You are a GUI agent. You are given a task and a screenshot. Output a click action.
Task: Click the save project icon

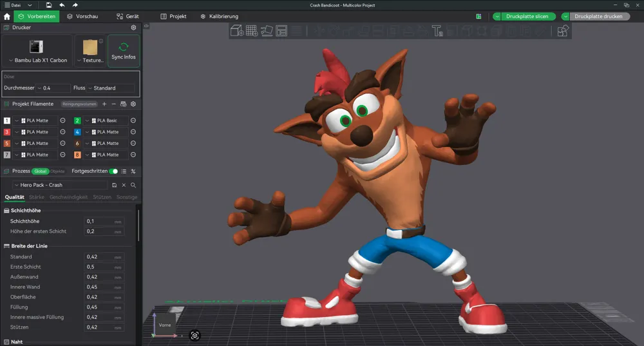pyautogui.click(x=49, y=5)
